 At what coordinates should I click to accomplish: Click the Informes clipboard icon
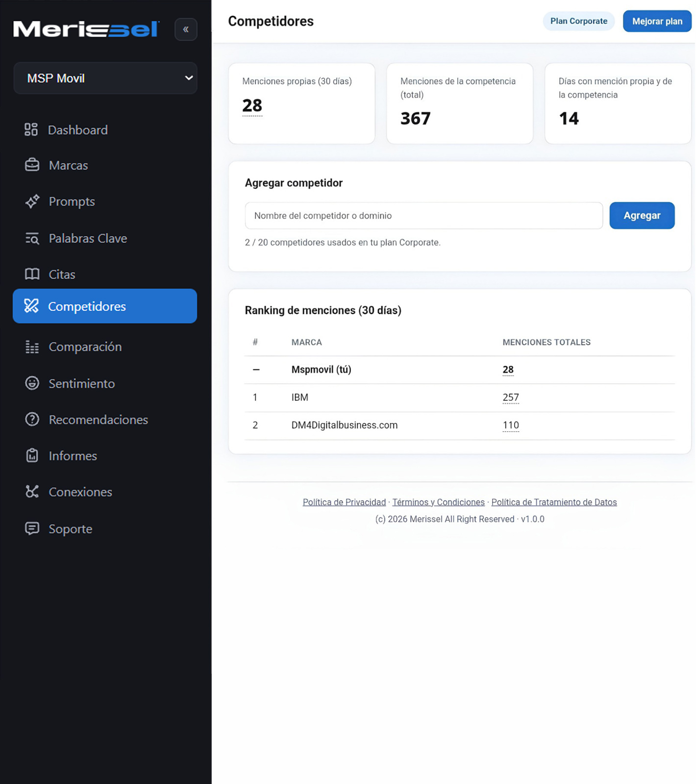click(x=32, y=456)
